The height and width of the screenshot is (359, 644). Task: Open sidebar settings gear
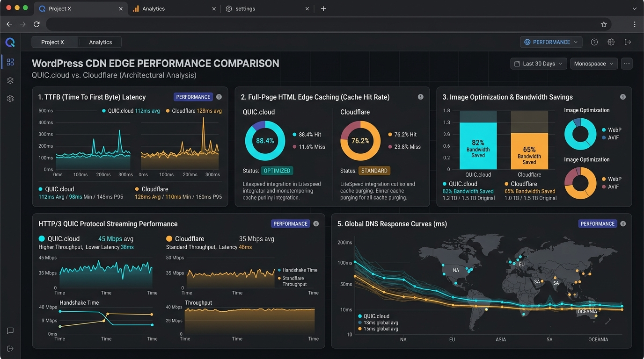pyautogui.click(x=10, y=99)
